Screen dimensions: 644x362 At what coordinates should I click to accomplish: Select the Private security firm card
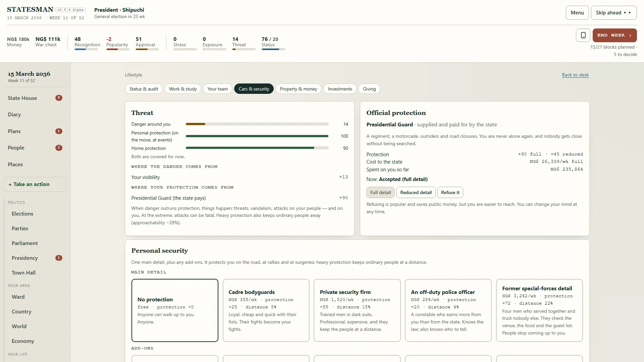click(357, 310)
